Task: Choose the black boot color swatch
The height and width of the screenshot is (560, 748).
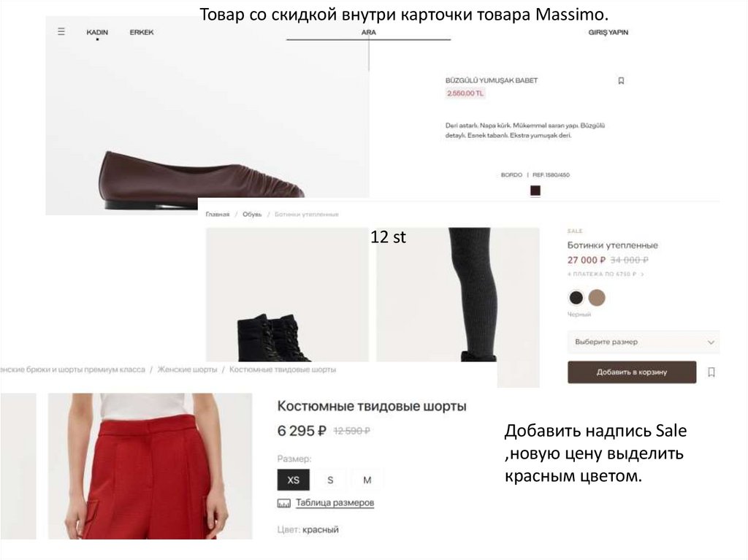Action: coord(576,298)
